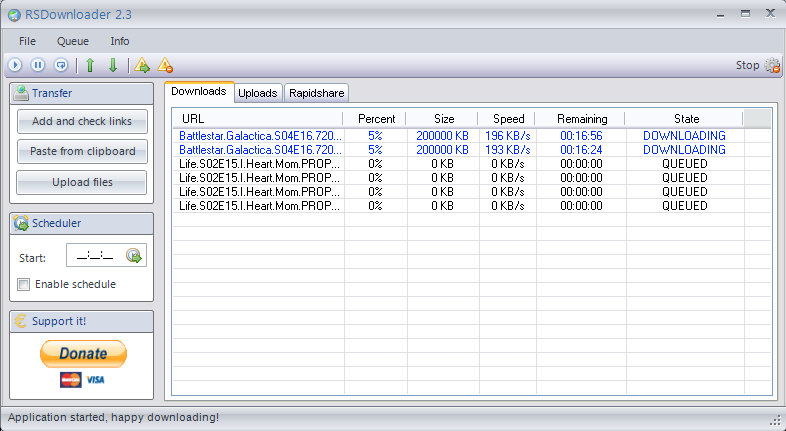This screenshot has height=431, width=786.
Task: Open the Info menu
Action: click(x=120, y=41)
